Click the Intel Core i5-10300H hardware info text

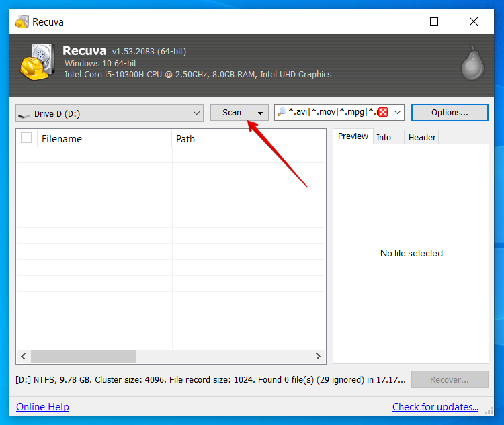click(198, 75)
